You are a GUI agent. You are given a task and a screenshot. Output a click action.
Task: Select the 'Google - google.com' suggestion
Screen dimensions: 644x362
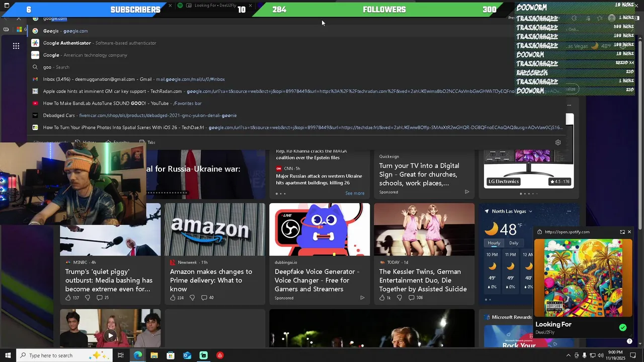coord(297,31)
